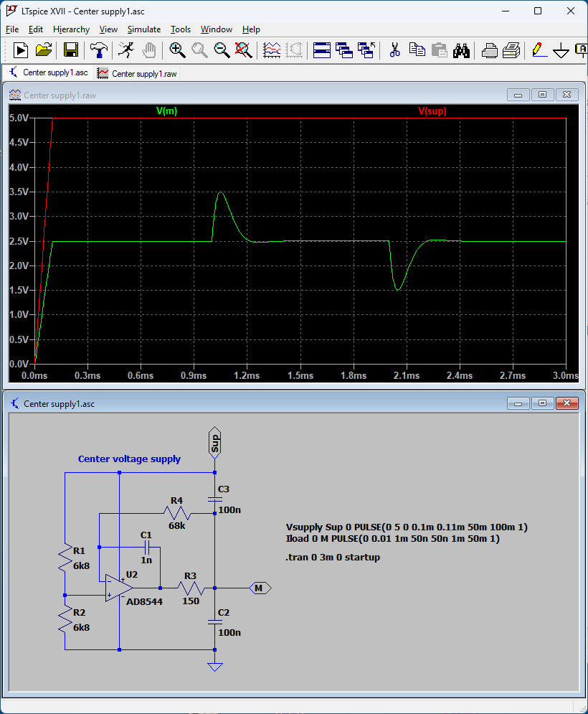Image resolution: width=588 pixels, height=714 pixels.
Task: Select the Place ground symbol tool
Action: 561,50
